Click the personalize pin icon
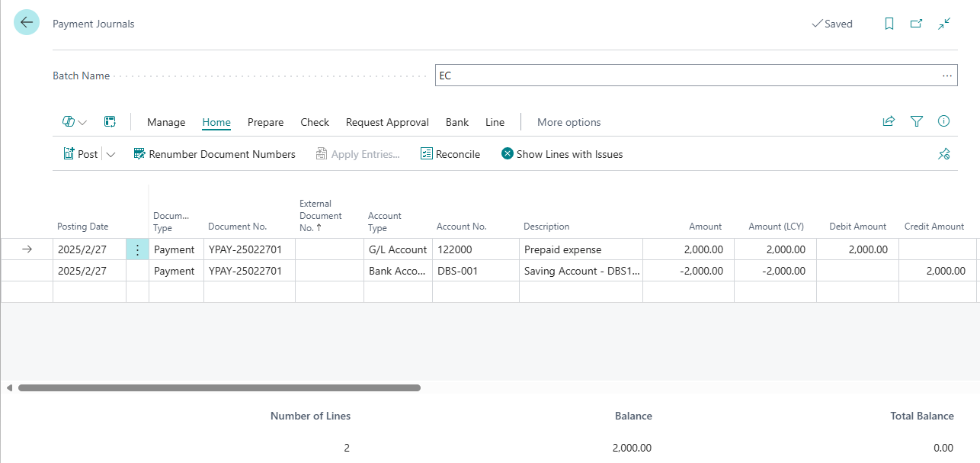Image resolution: width=980 pixels, height=463 pixels. point(944,154)
